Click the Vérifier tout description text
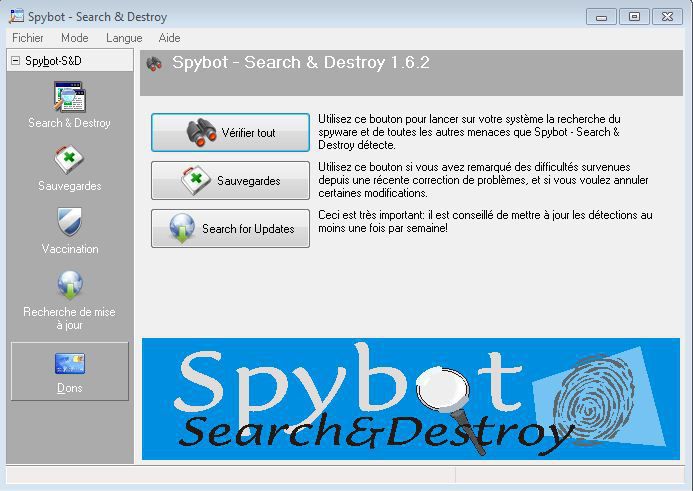Viewport: 693px width, 491px height. point(469,132)
